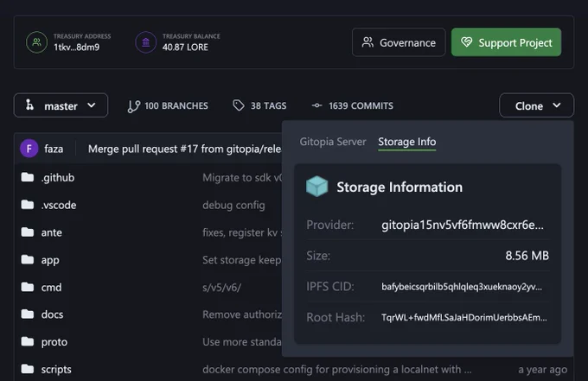The height and width of the screenshot is (381, 588).
Task: Click the folder icon for proto
Action: (28, 341)
